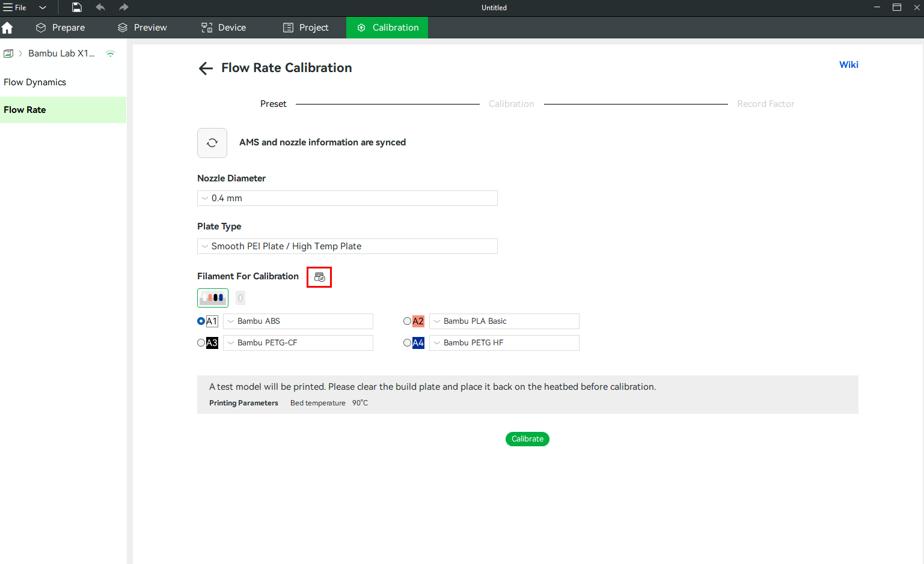This screenshot has width=924, height=564.
Task: Open the Bambu PETG-CF filament dropdown
Action: [x=298, y=343]
